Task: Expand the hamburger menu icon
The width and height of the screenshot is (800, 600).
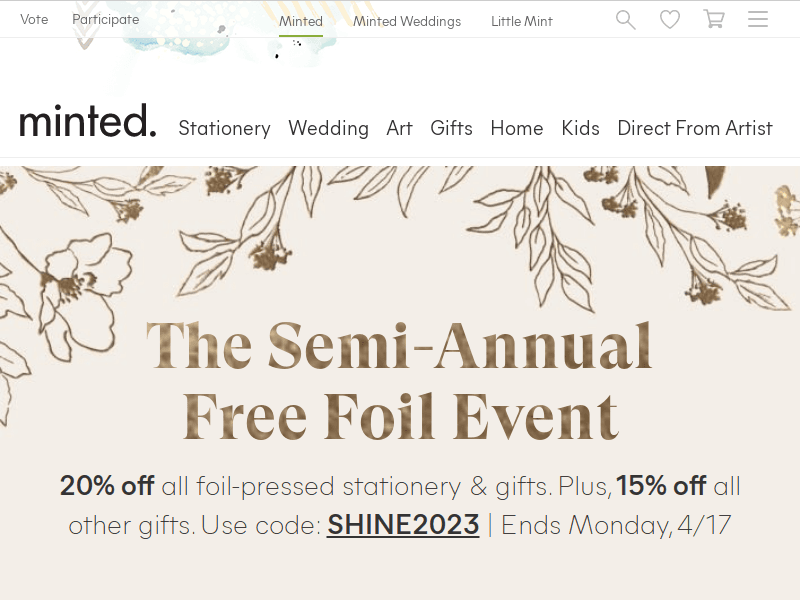Action: (x=758, y=20)
